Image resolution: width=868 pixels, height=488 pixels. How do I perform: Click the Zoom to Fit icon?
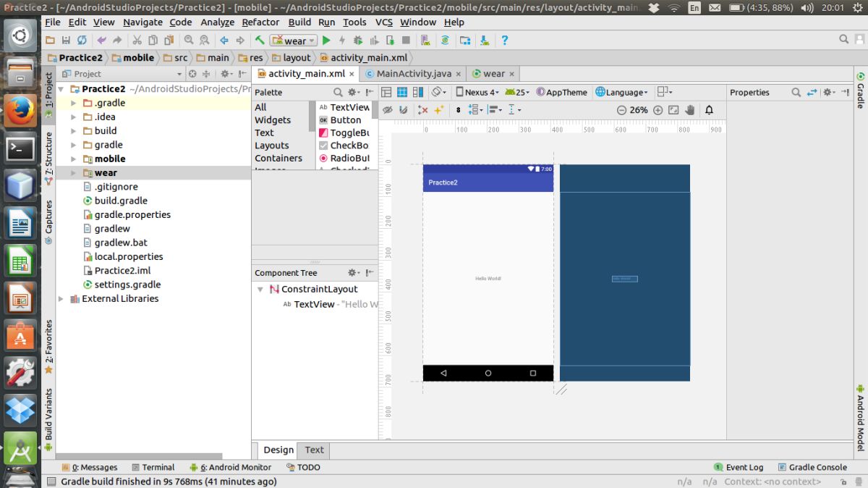click(673, 110)
